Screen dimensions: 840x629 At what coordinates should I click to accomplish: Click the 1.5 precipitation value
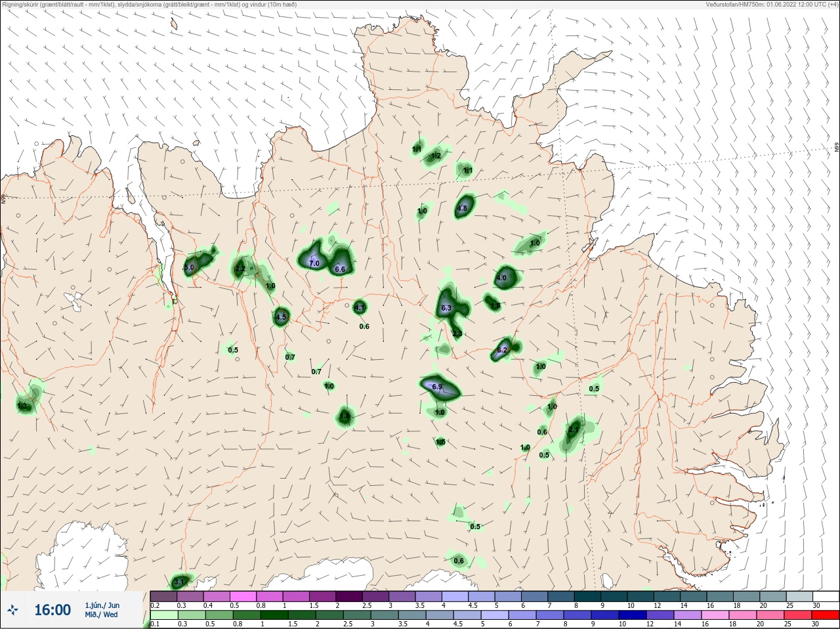click(441, 442)
